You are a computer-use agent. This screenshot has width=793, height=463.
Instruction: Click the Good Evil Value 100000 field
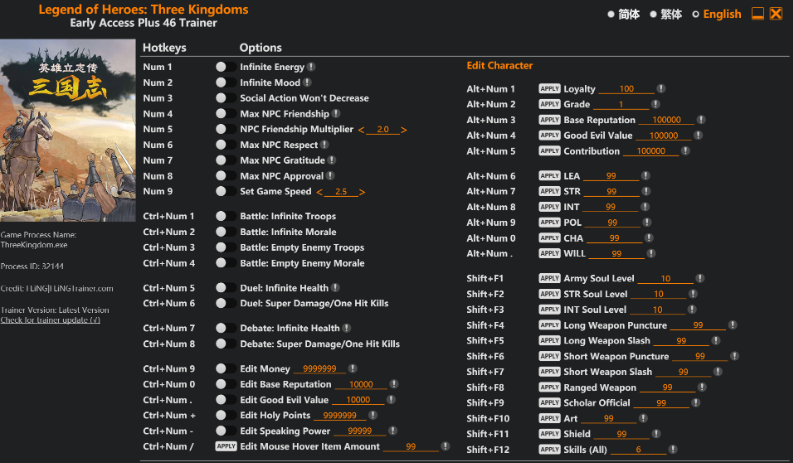point(664,136)
